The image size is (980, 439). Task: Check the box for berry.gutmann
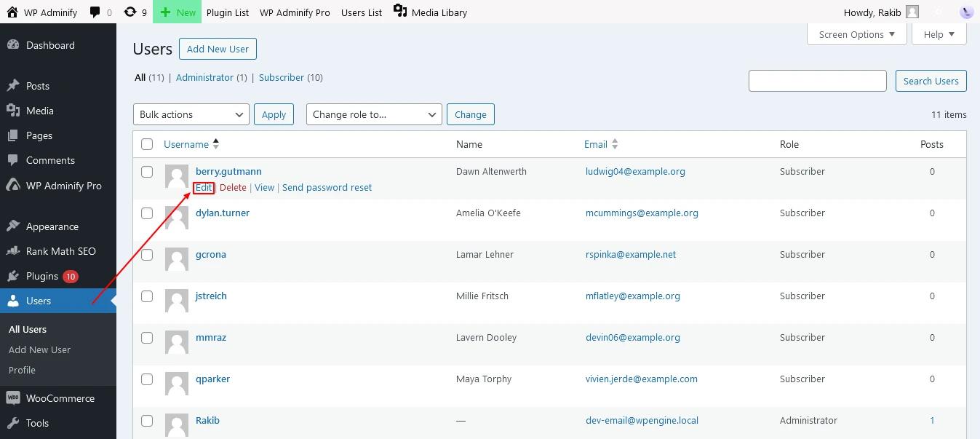(x=147, y=172)
